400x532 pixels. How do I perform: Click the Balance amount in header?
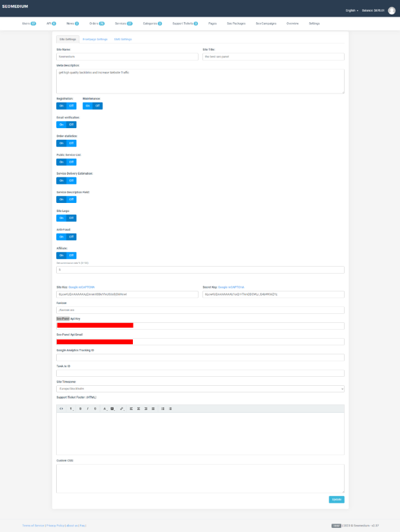373,10
